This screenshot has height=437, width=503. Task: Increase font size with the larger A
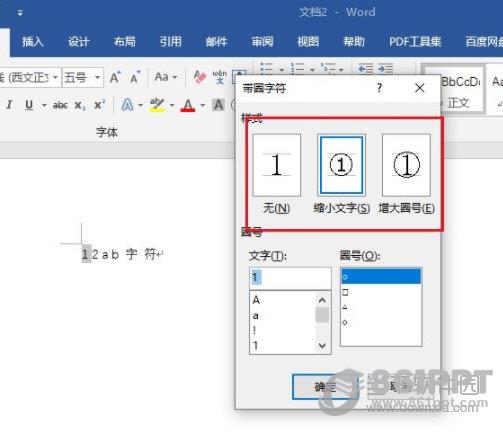pyautogui.click(x=115, y=77)
